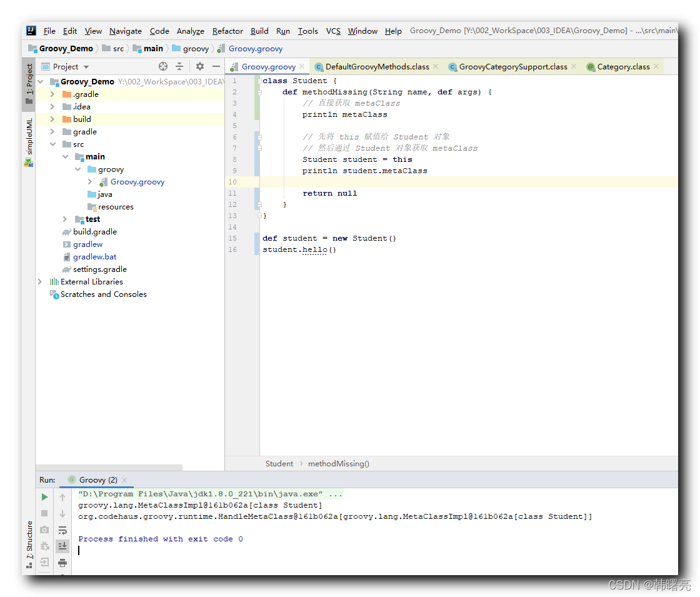Click the Down the Stack Trace arrow
Viewport: 700px width, 597px height.
[62, 513]
